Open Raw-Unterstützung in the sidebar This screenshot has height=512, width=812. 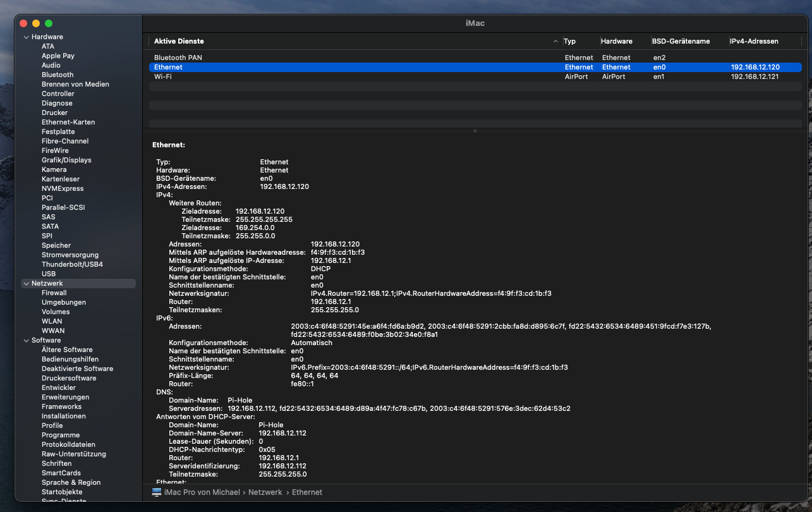point(74,454)
